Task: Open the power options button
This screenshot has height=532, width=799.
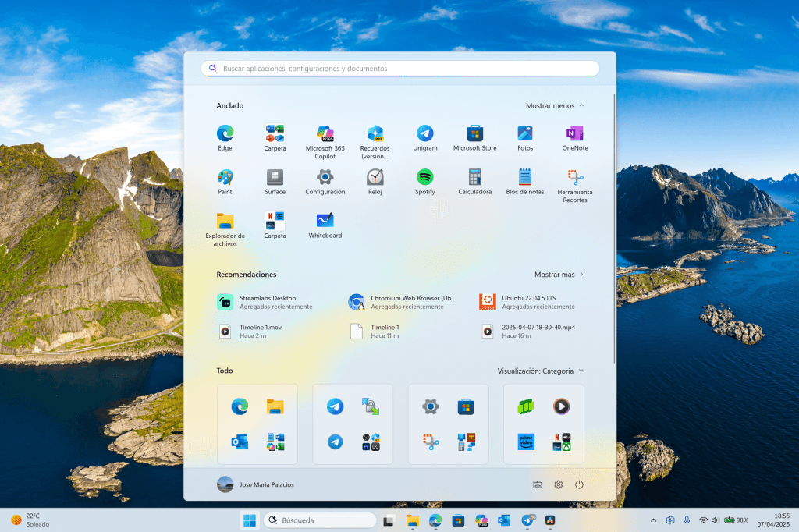Action: point(579,484)
